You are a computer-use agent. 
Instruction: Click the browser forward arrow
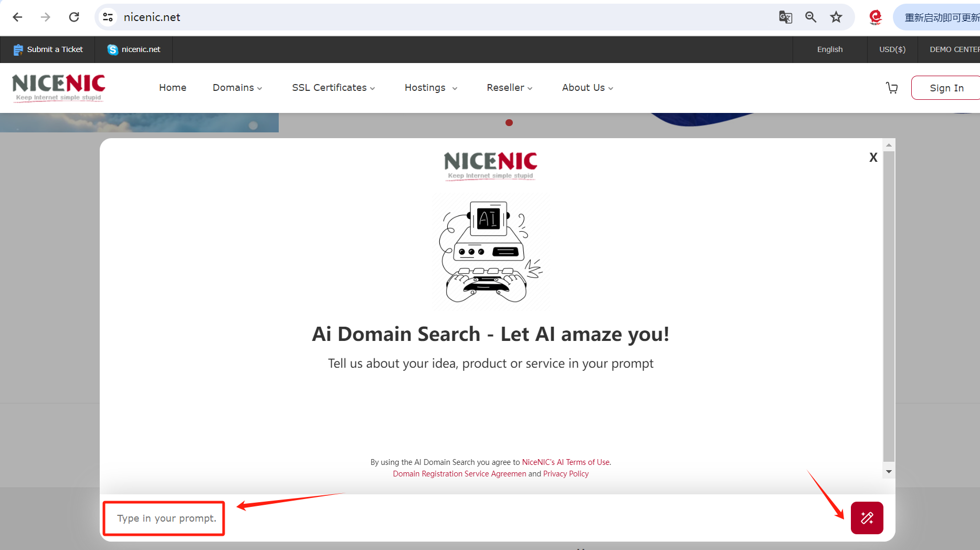point(46,17)
